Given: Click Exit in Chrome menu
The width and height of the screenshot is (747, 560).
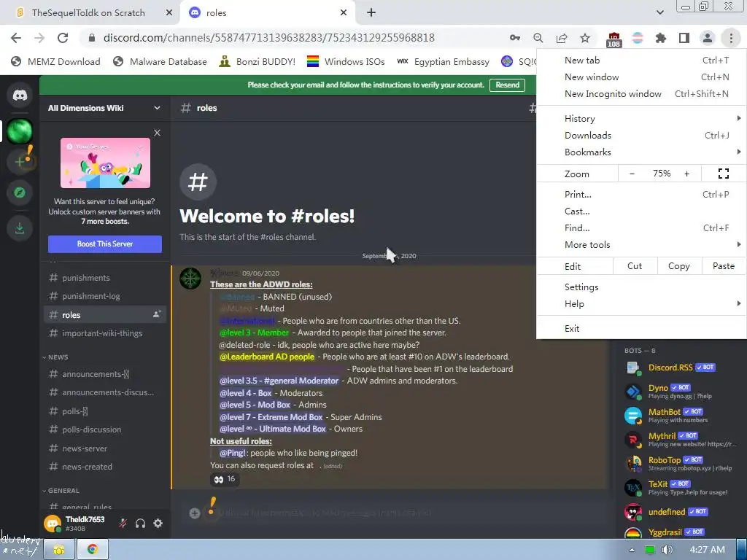Looking at the screenshot, I should click(x=641, y=329).
